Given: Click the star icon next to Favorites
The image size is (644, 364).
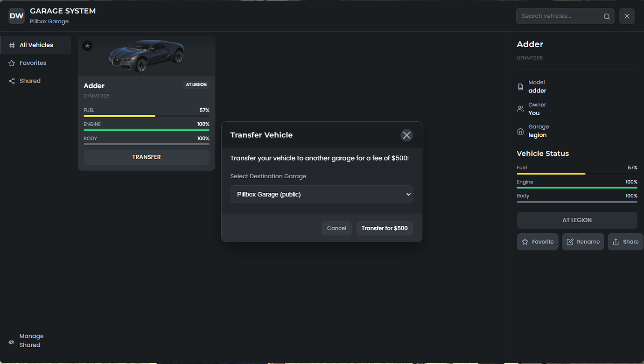Looking at the screenshot, I should click(11, 63).
